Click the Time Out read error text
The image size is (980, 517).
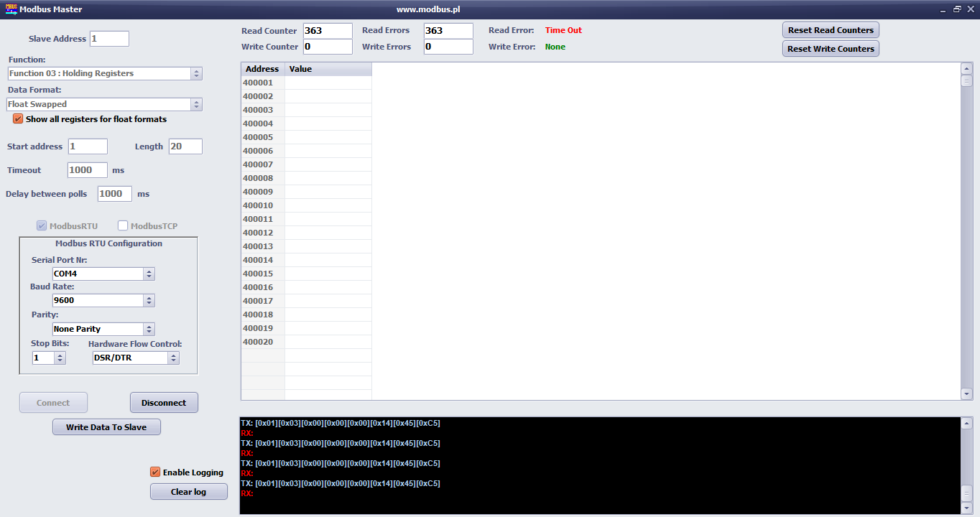point(563,30)
